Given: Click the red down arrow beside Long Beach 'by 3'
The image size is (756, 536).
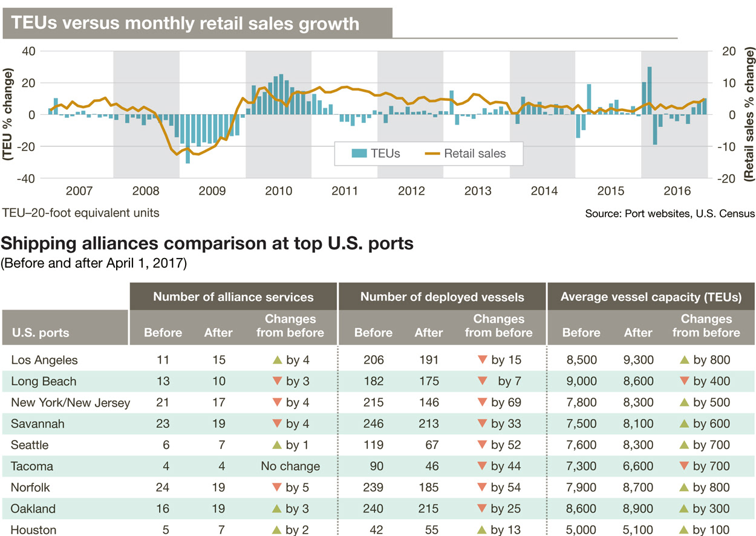Looking at the screenshot, I should point(277,381).
